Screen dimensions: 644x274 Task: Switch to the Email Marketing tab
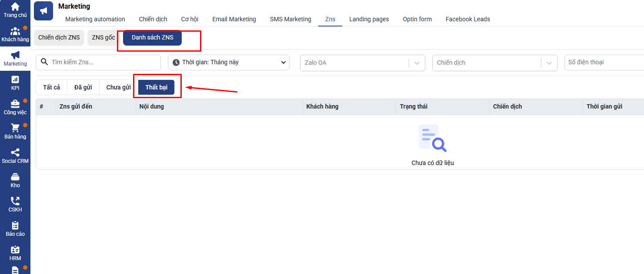pos(234,19)
